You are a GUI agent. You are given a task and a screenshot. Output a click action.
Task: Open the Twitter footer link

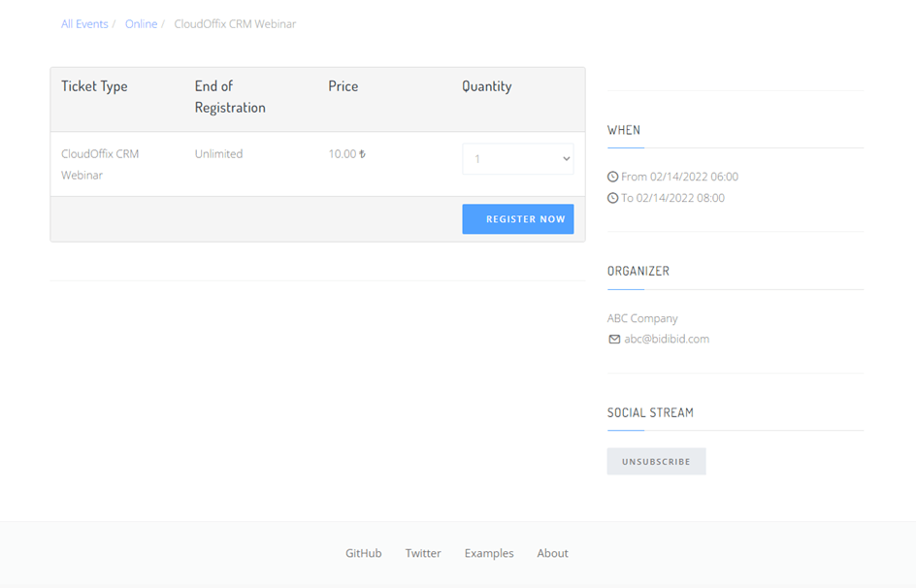(423, 553)
